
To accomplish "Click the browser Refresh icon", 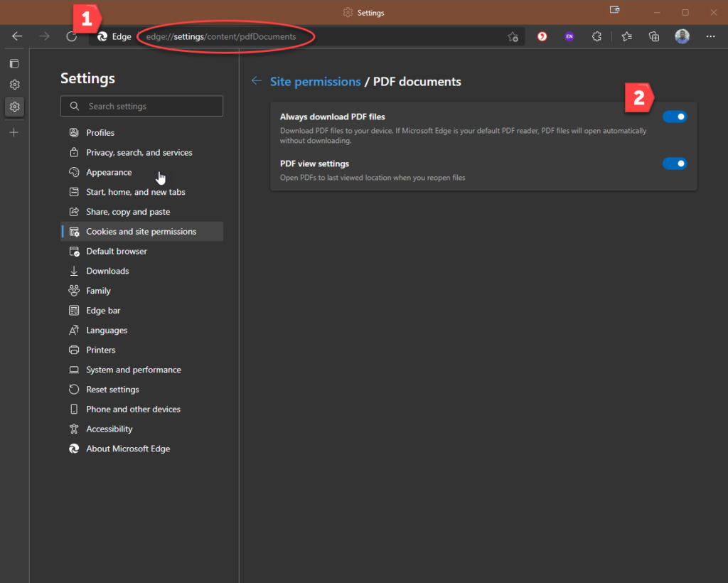I will pos(71,36).
